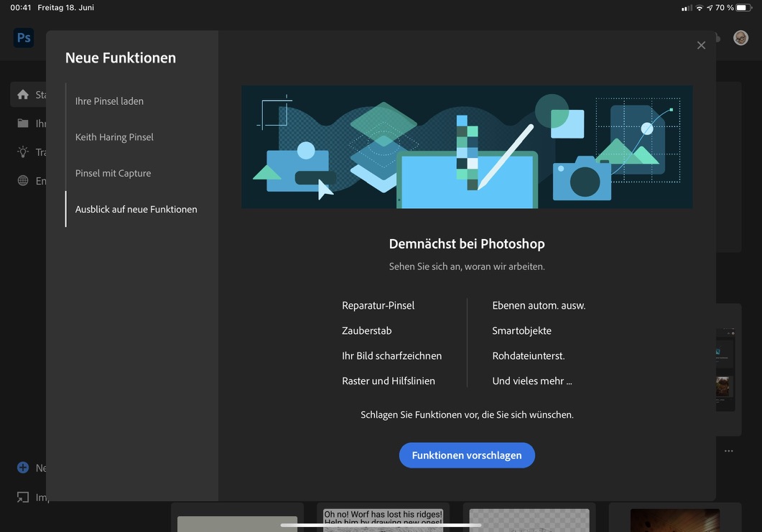This screenshot has height=532, width=762.
Task: Select the lightbulb tutorials icon
Action: [x=23, y=152]
